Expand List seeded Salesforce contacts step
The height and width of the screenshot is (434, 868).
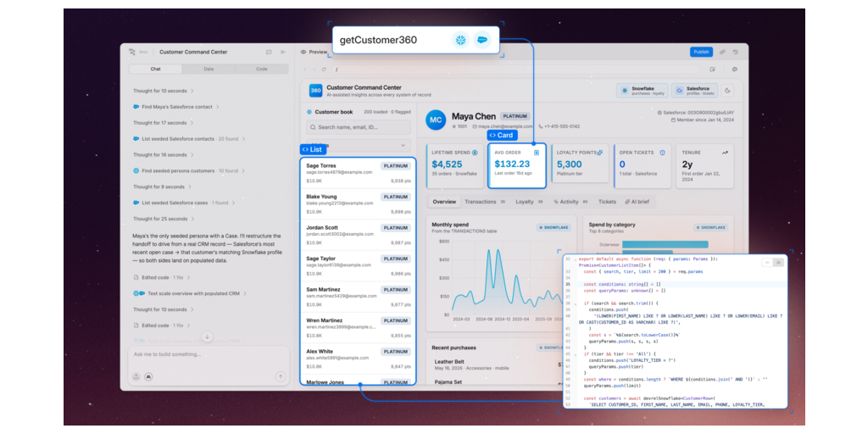tap(189, 139)
